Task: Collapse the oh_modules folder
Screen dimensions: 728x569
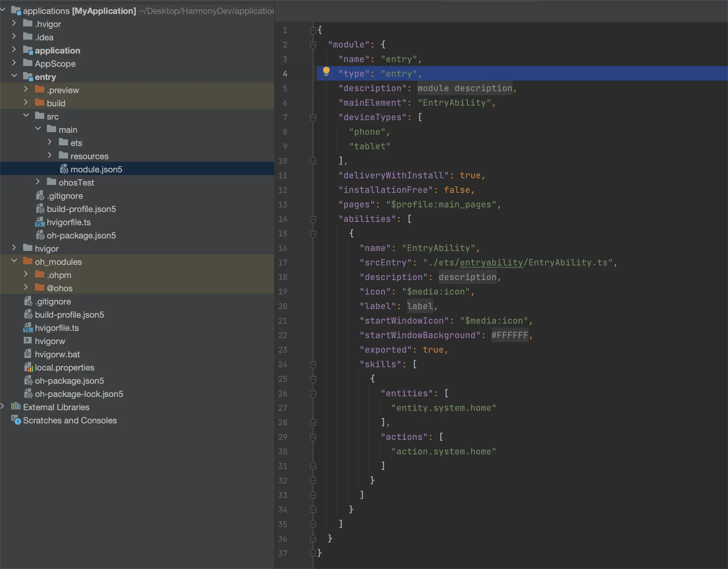Action: (14, 261)
